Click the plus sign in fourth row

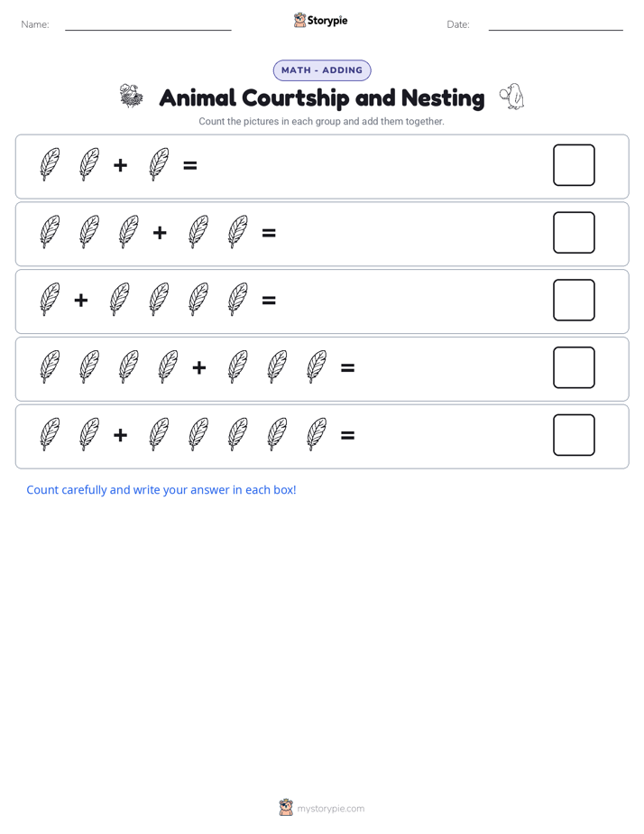tap(199, 367)
